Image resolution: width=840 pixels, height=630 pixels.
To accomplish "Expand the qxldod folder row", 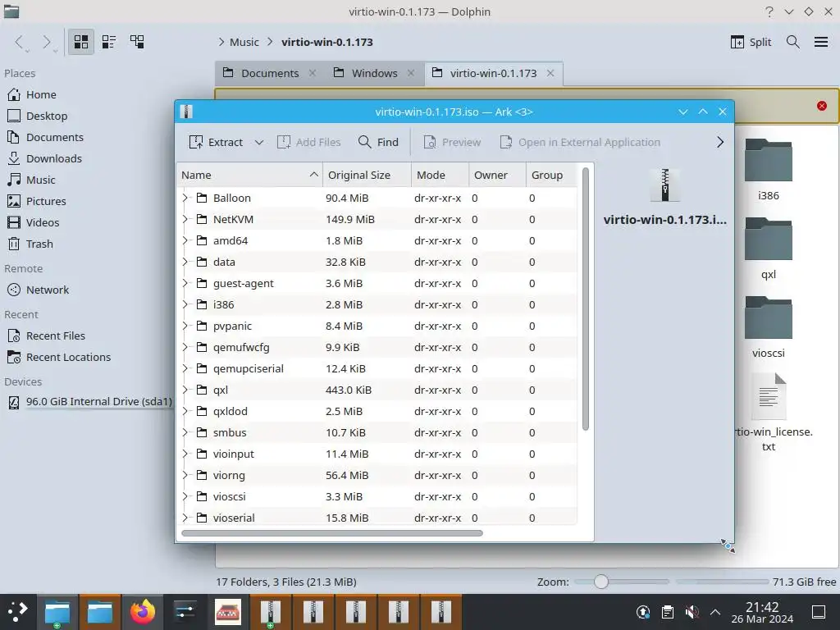I will 185,411.
